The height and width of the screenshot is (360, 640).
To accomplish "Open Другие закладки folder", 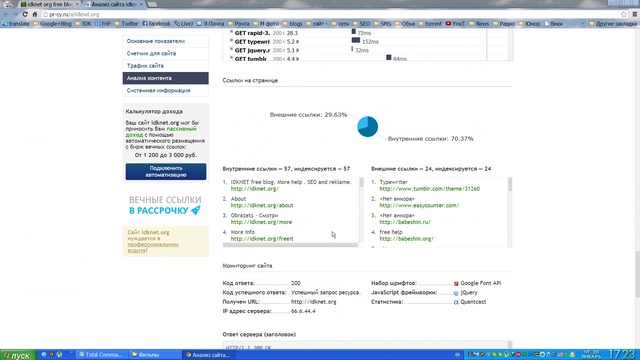I will click(613, 24).
